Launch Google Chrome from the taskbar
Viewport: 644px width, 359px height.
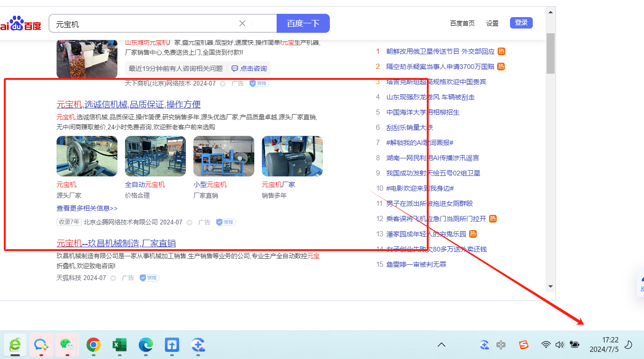(x=93, y=345)
